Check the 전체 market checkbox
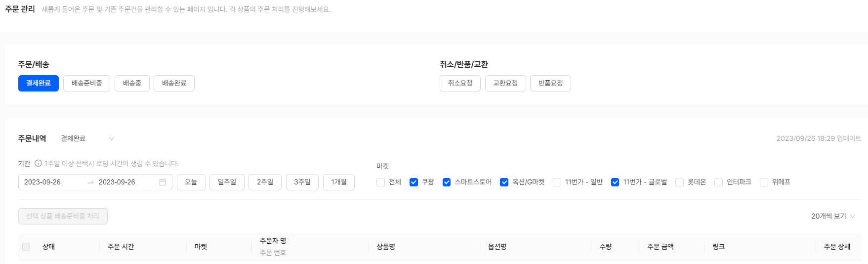The image size is (868, 264). pyautogui.click(x=380, y=182)
